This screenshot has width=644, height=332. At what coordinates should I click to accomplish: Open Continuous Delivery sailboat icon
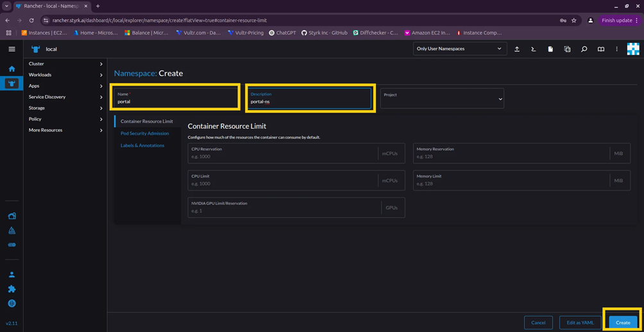(12, 231)
